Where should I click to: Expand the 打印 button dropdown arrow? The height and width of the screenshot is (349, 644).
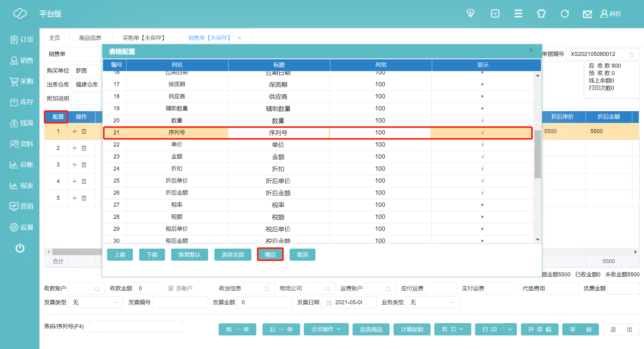pyautogui.click(x=510, y=329)
